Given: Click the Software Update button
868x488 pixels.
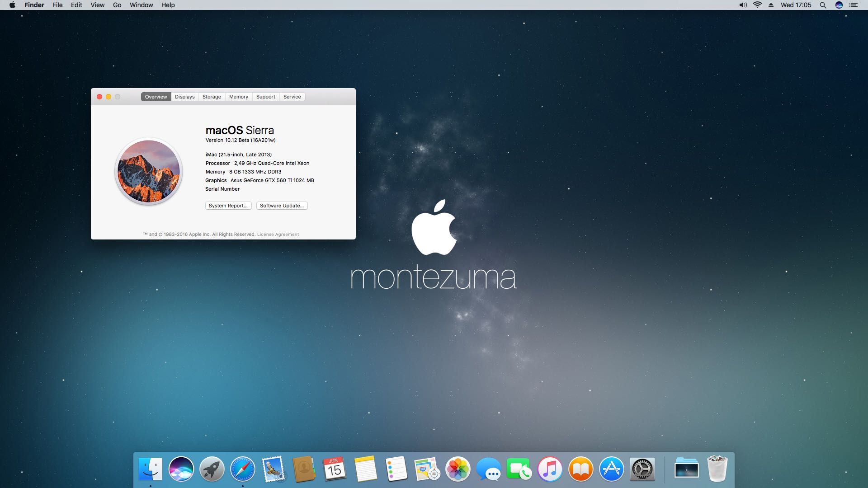Looking at the screenshot, I should click(x=282, y=206).
